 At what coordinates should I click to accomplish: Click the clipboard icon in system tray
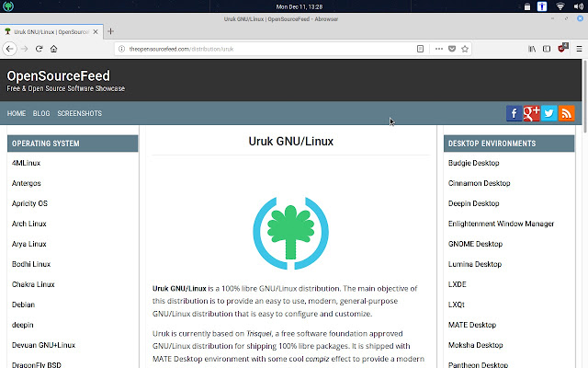coord(527,6)
